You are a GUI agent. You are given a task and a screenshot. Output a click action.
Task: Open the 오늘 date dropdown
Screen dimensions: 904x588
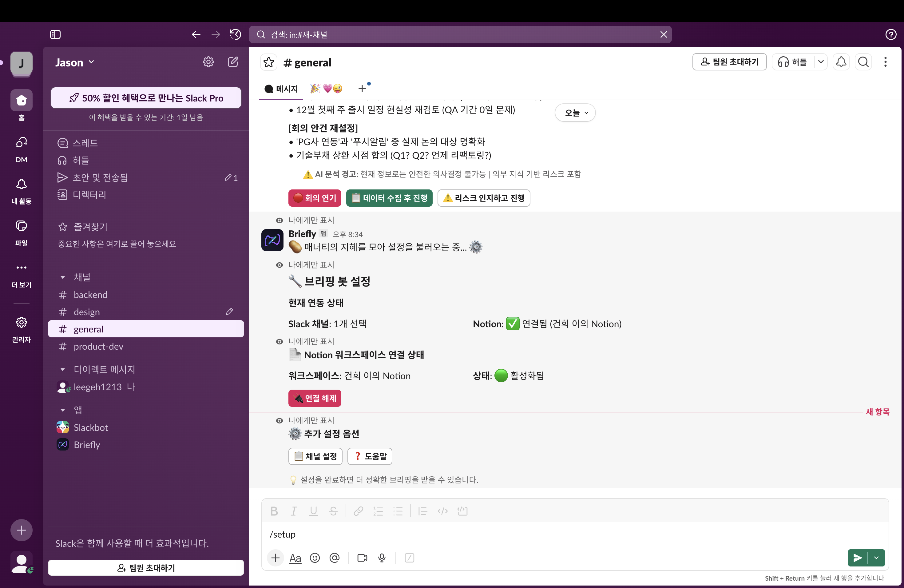point(575,113)
